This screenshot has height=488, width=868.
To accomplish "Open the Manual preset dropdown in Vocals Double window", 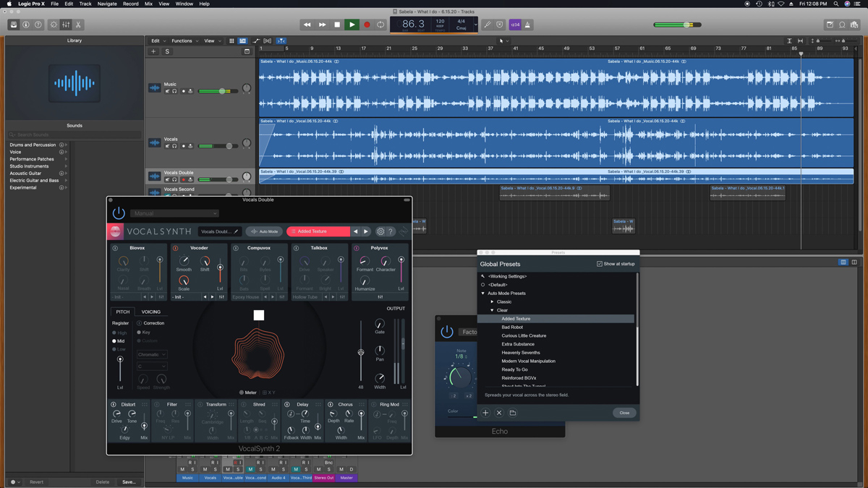I will [174, 213].
